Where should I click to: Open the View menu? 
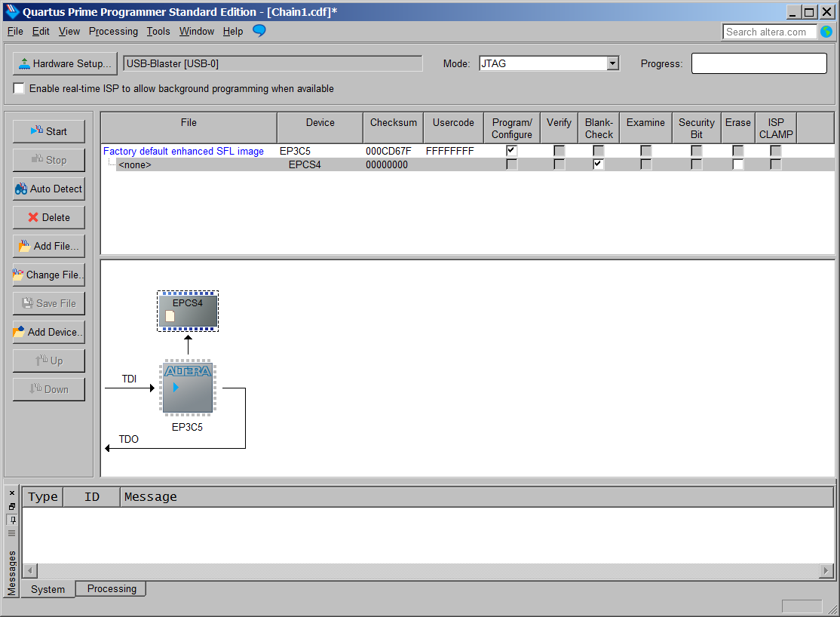click(69, 32)
